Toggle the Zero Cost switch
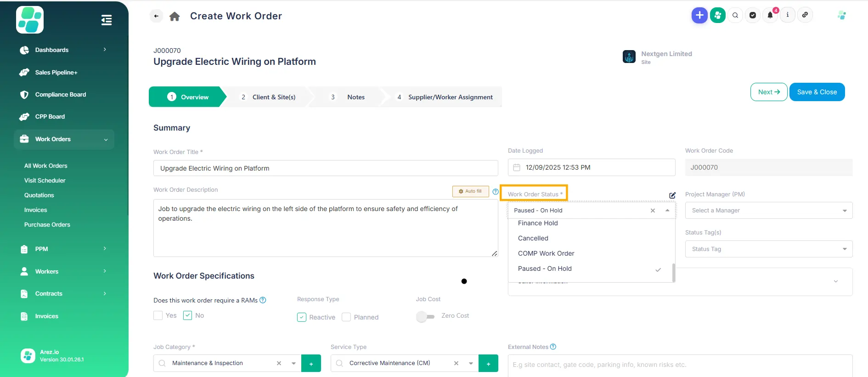868x377 pixels. click(x=425, y=316)
